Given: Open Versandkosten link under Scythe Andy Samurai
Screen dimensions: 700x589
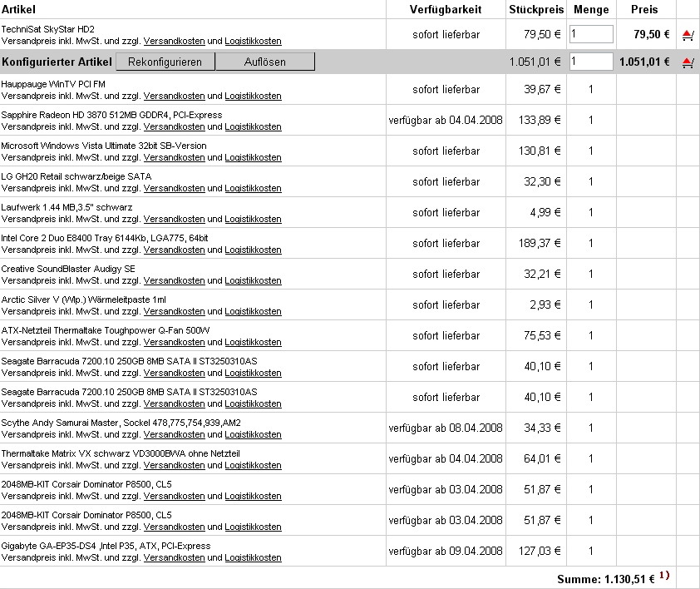Looking at the screenshot, I should pyautogui.click(x=174, y=435).
